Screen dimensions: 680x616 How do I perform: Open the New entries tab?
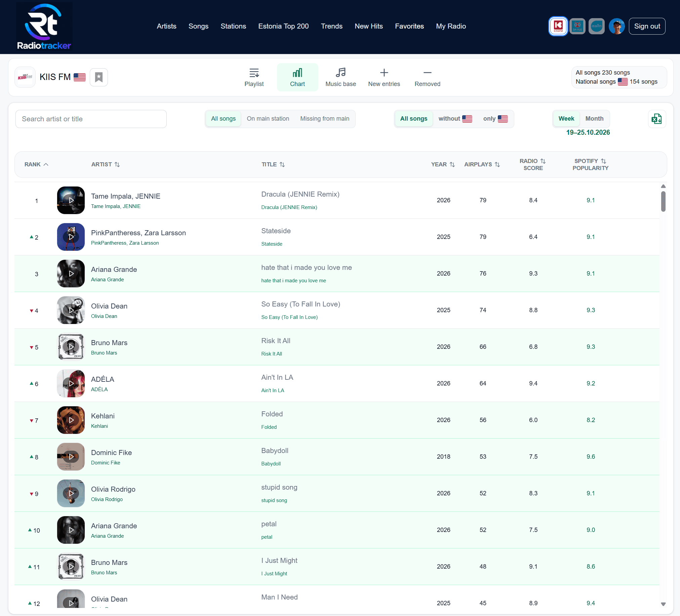point(384,78)
